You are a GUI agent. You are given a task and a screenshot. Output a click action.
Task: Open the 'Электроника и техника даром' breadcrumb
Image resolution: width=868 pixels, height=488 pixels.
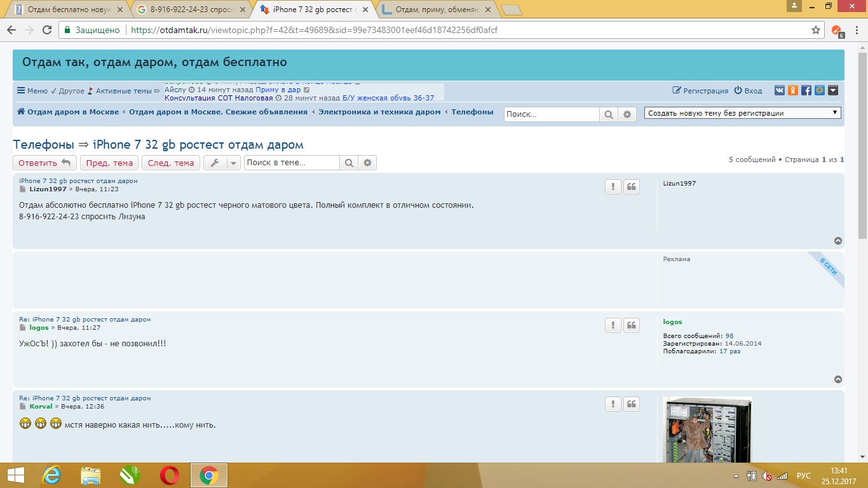(379, 112)
